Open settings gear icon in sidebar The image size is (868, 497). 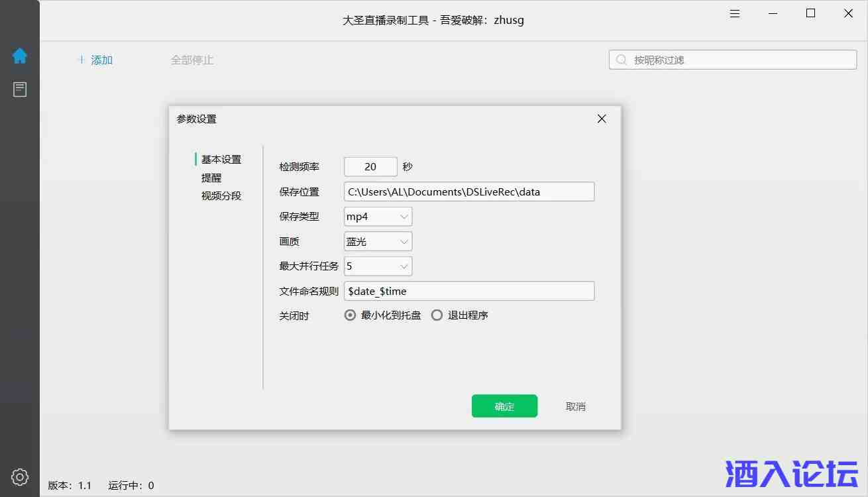click(20, 476)
